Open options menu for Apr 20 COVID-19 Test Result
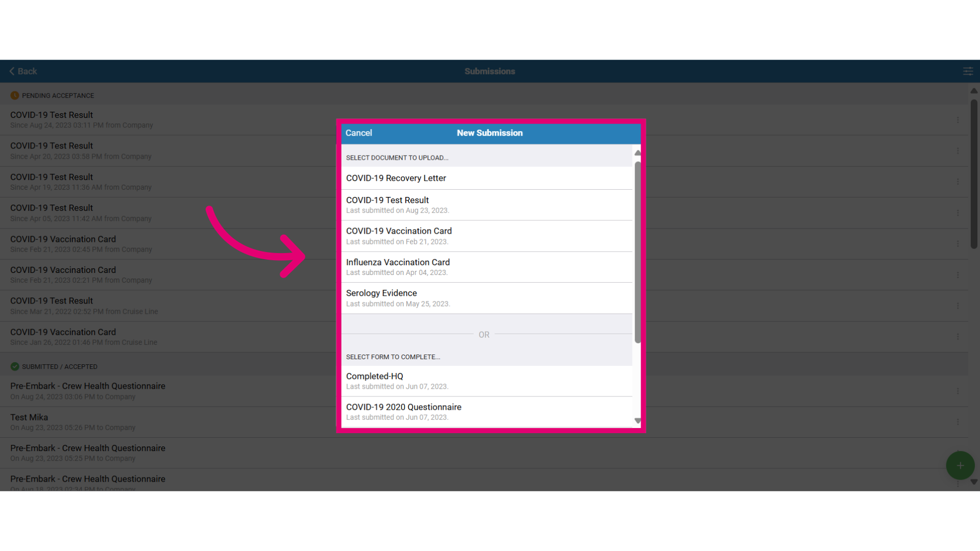This screenshot has height=551, width=980. (958, 151)
